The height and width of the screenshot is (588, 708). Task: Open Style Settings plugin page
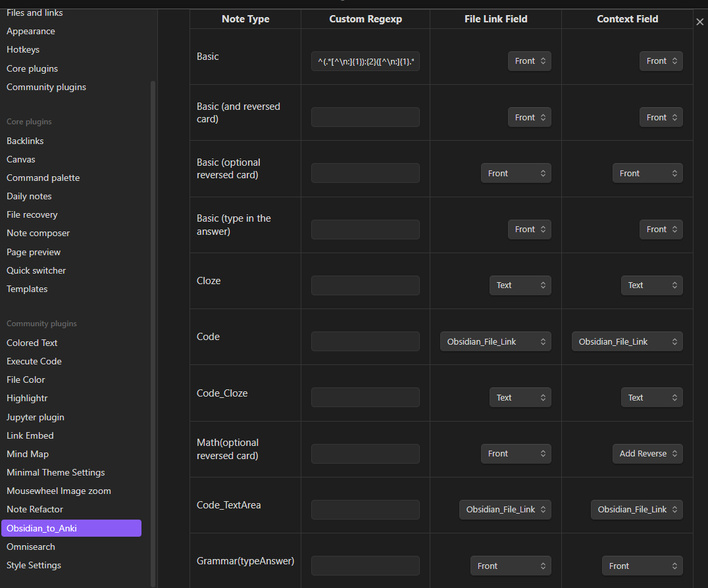pyautogui.click(x=34, y=565)
